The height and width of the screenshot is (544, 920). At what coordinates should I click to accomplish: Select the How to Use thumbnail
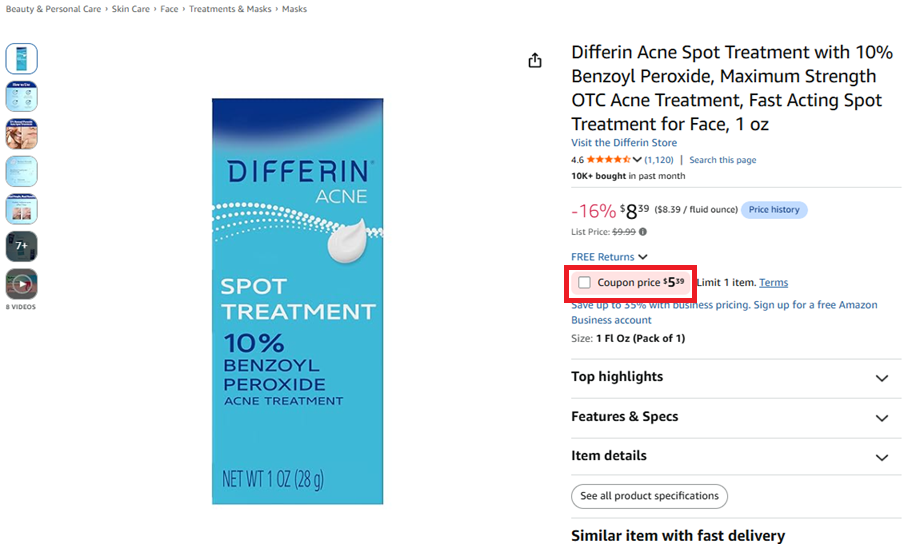(x=22, y=96)
